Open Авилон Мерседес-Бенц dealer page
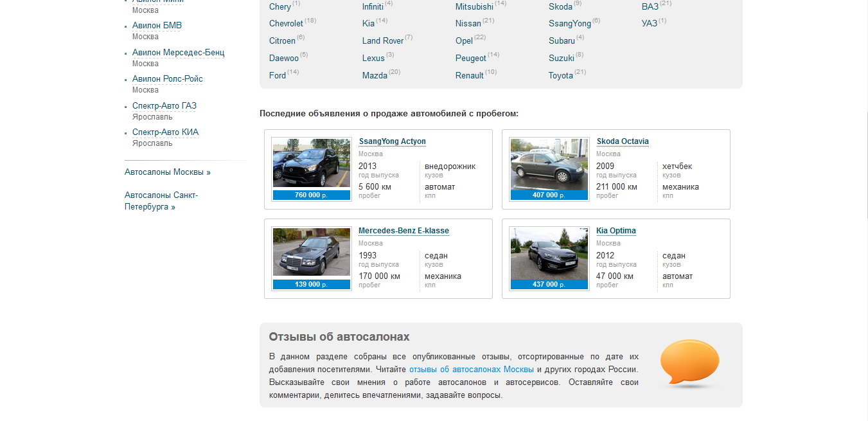 click(179, 52)
